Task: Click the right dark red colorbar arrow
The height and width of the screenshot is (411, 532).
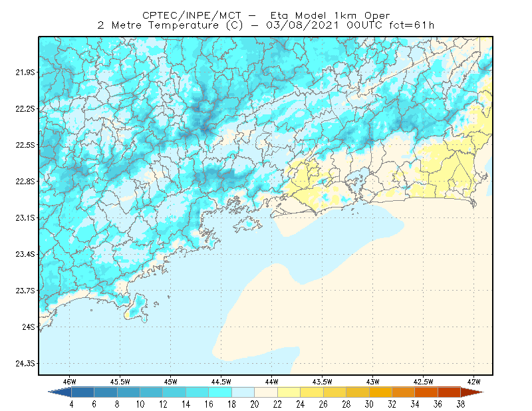Action: click(x=472, y=392)
